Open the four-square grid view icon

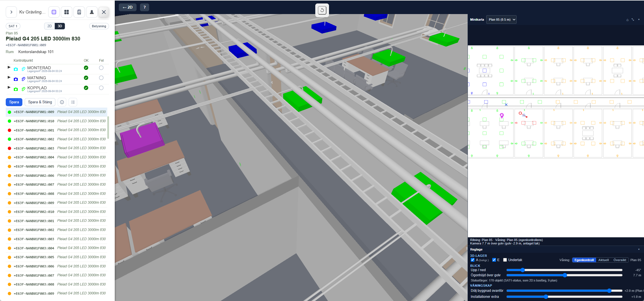point(67,12)
